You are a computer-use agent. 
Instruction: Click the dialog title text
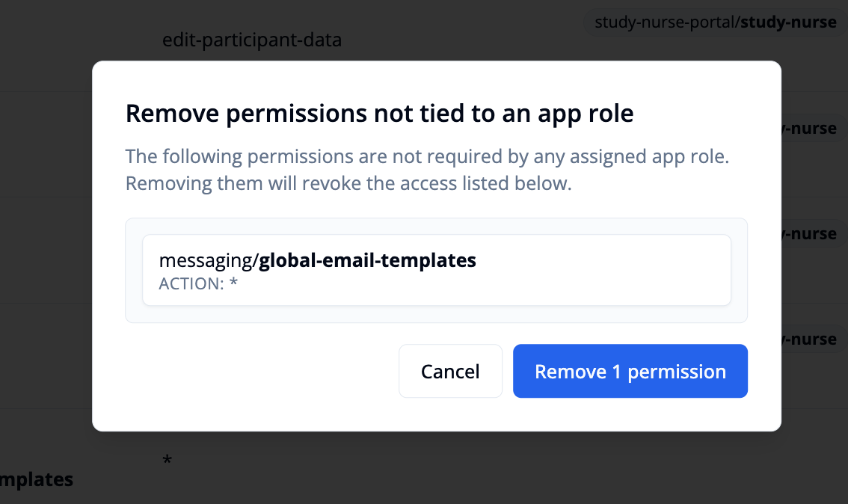tap(380, 113)
